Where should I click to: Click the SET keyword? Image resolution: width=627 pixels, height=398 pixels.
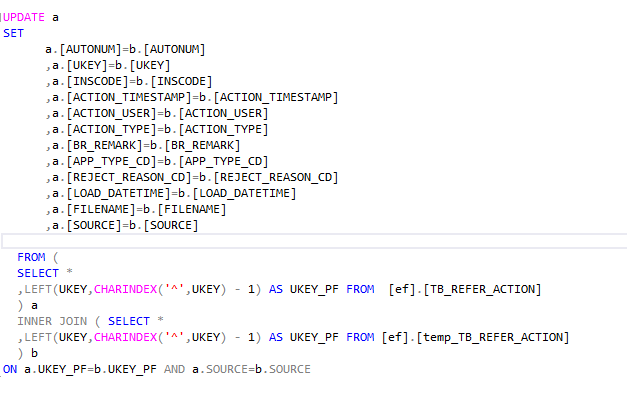pyautogui.click(x=14, y=33)
